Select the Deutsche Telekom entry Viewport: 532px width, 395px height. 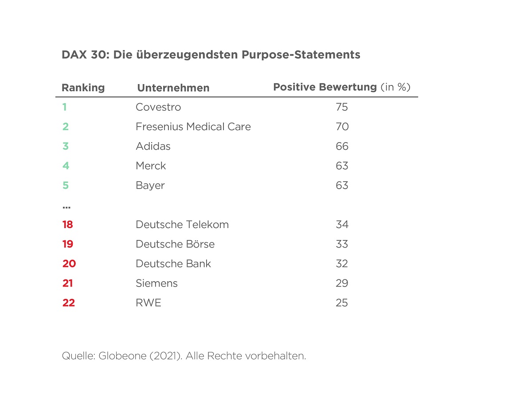pos(182,225)
